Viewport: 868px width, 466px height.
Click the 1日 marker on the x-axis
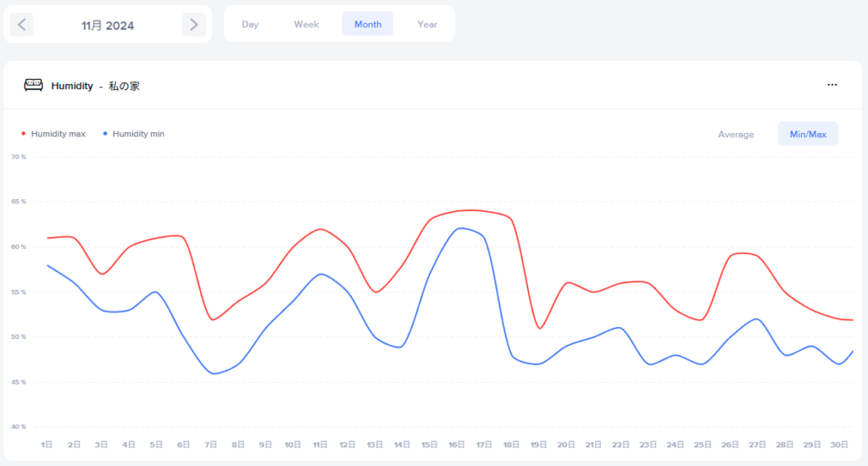point(47,444)
